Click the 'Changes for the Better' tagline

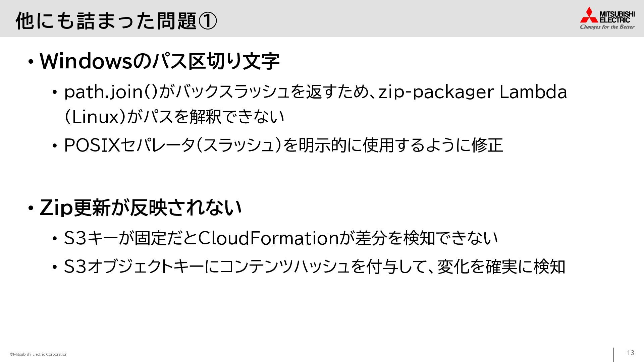pos(607,27)
